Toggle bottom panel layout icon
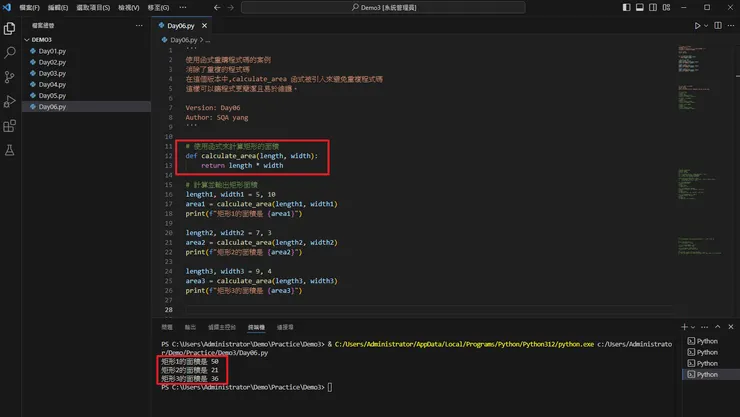The width and height of the screenshot is (740, 417). point(641,7)
